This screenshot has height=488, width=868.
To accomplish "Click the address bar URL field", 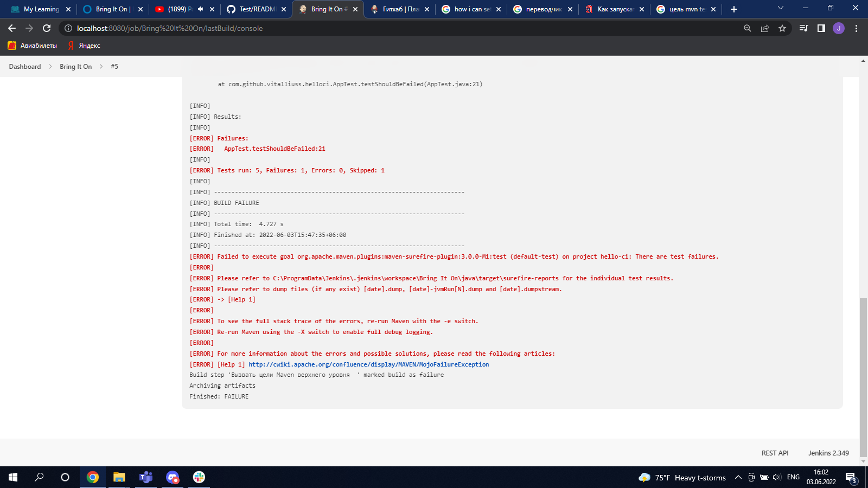I will click(x=401, y=28).
